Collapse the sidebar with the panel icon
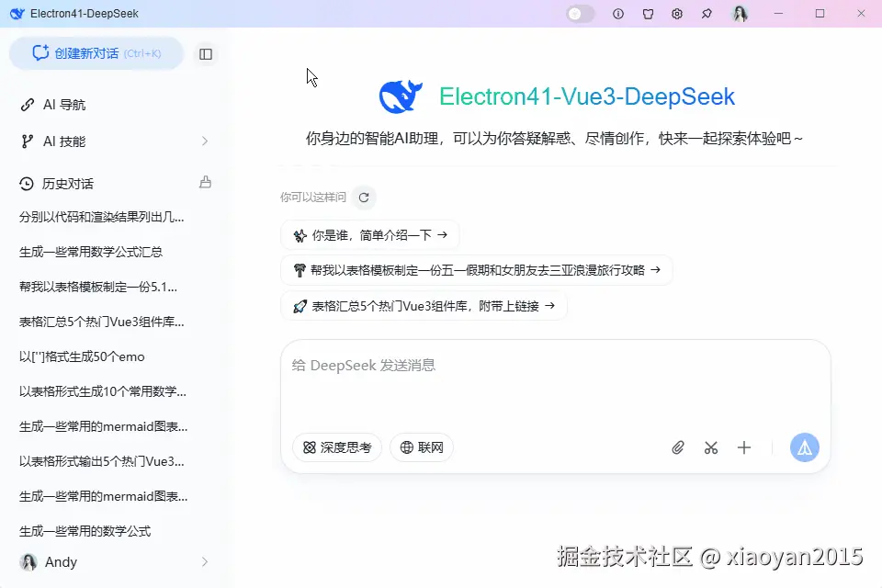Viewport: 882px width, 588px height. (205, 53)
